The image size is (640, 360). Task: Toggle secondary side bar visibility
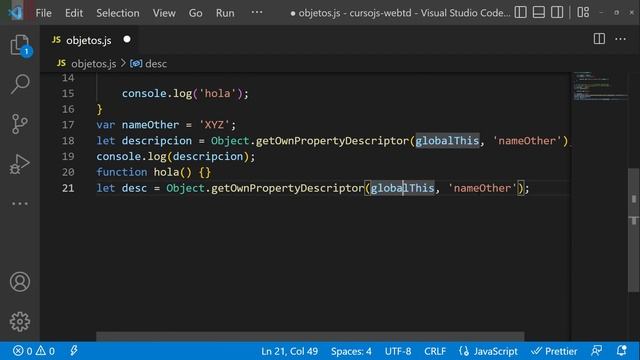pyautogui.click(x=557, y=13)
